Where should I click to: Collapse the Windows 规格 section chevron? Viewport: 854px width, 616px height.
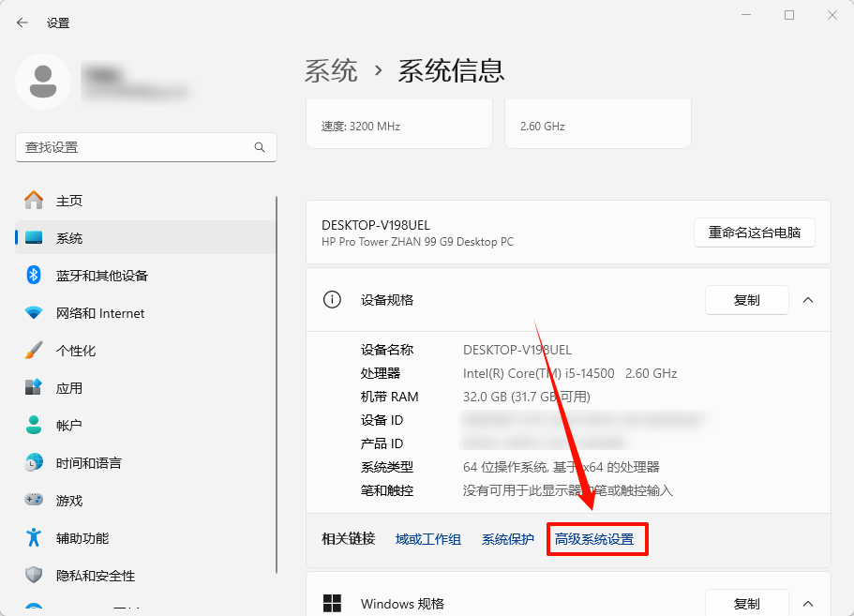point(807,603)
